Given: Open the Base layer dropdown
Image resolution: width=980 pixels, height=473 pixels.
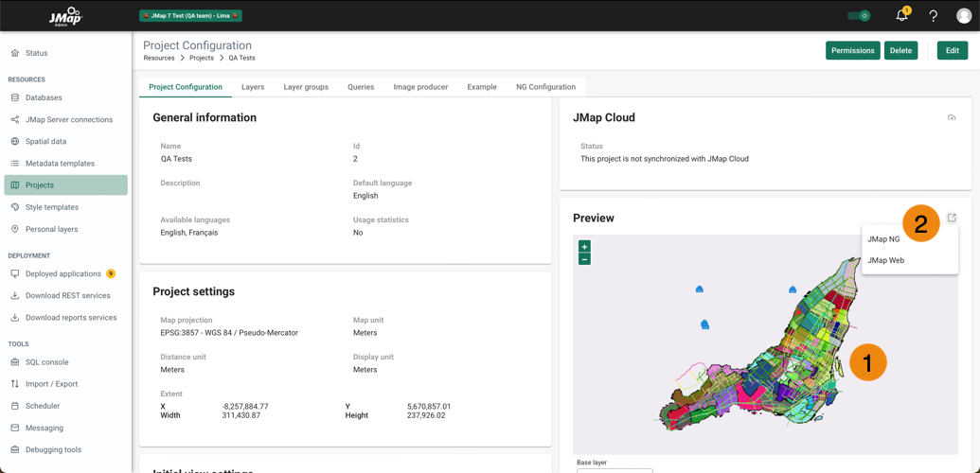Looking at the screenshot, I should click(x=615, y=469).
